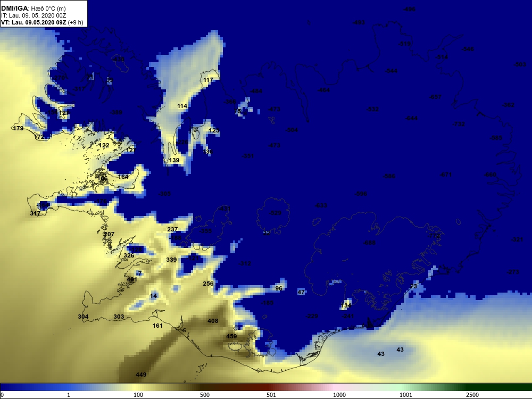Select the map value "408"
The height and width of the screenshot is (399, 532).
[213, 321]
